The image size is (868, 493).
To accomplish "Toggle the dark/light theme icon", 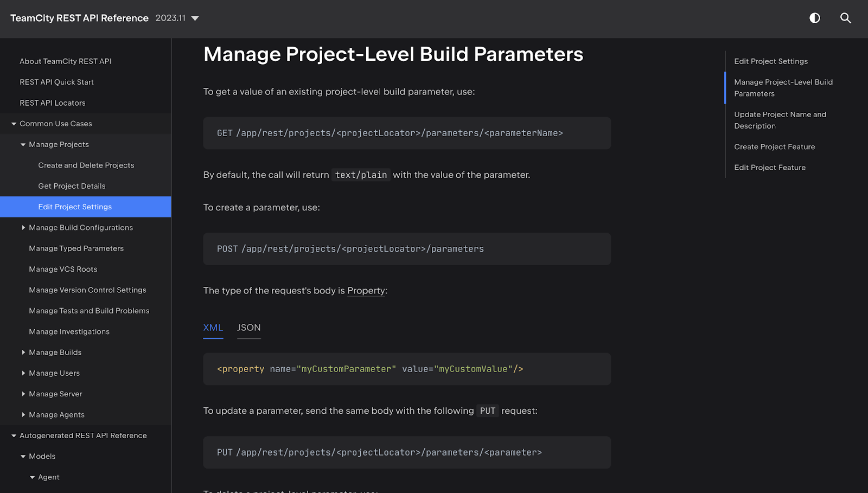I will coord(814,18).
